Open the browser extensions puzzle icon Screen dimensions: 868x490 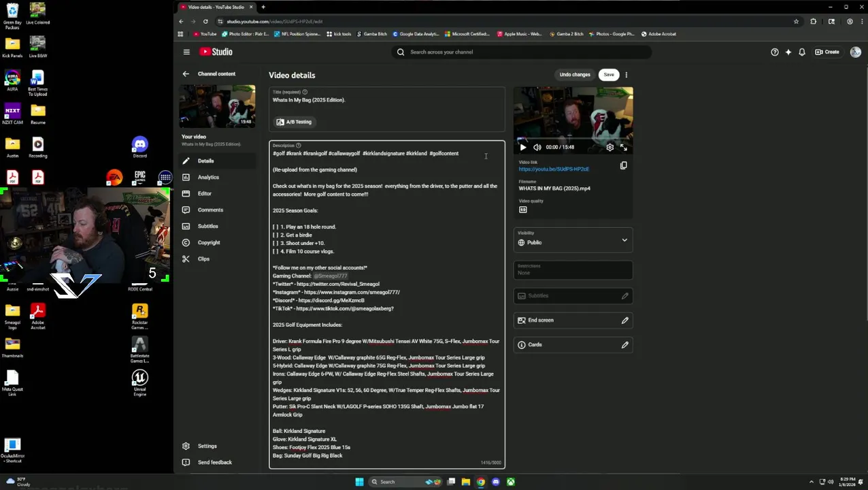[x=813, y=21]
